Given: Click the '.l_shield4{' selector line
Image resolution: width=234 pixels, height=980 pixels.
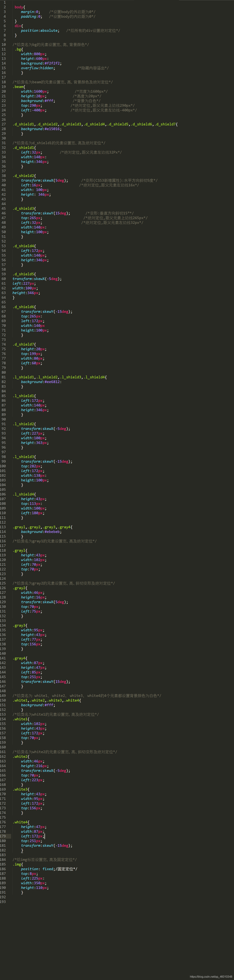Looking at the screenshot, I should [24, 494].
